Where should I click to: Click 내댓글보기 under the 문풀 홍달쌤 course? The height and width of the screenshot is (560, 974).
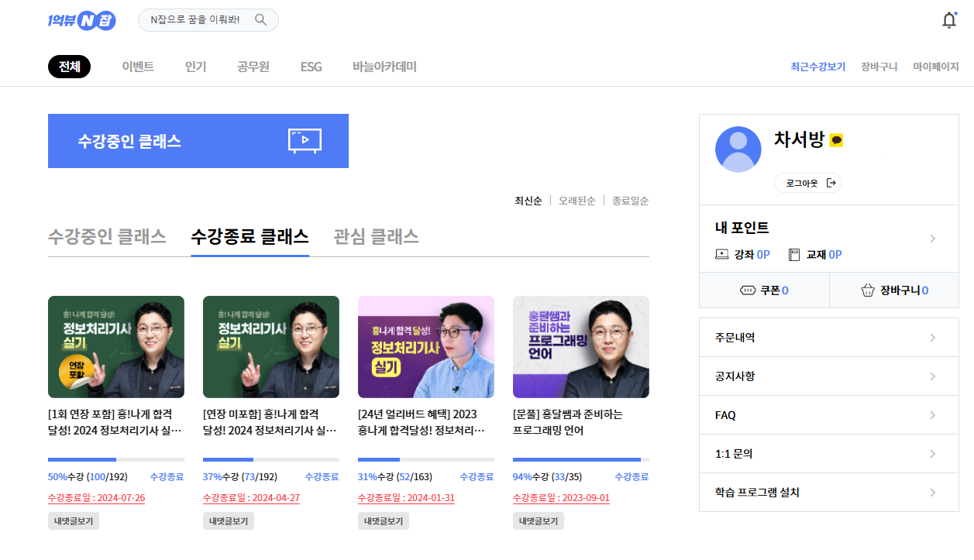pyautogui.click(x=539, y=521)
